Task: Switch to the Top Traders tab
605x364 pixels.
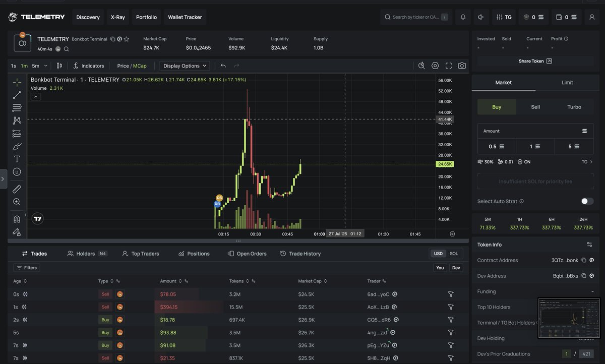Action: pos(141,254)
